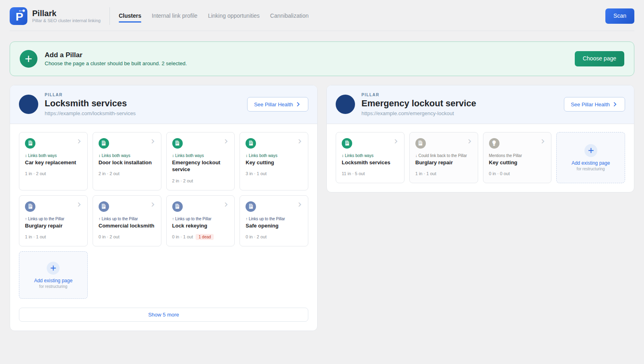This screenshot has height=364, width=644.
Task: Expand Commercial locksmith card chevron
Action: pyautogui.click(x=153, y=205)
